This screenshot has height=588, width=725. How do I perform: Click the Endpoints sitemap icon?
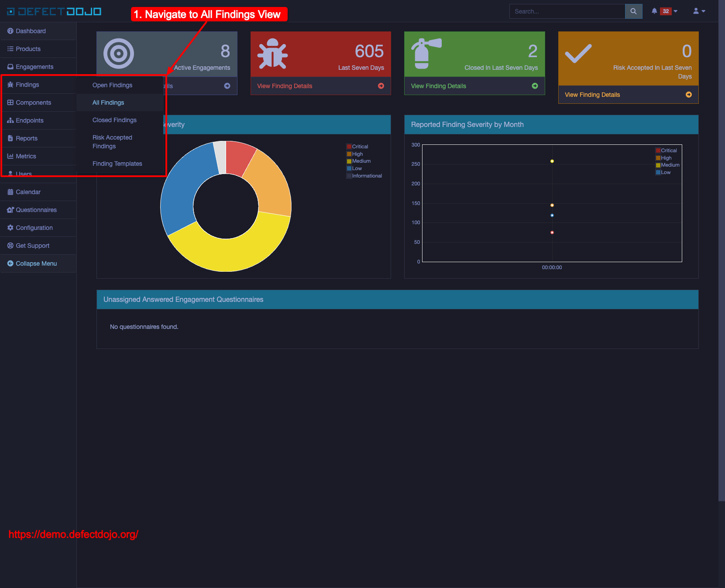[10, 120]
